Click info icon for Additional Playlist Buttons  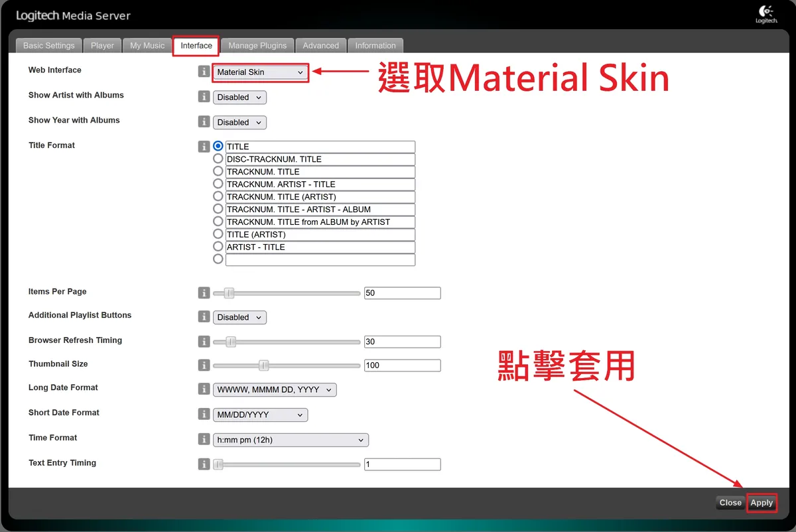(x=204, y=317)
